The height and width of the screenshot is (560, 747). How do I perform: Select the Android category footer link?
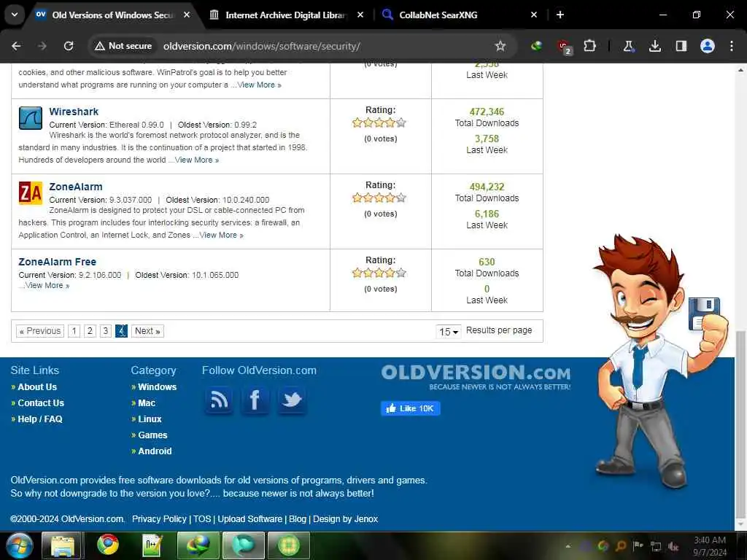point(155,451)
